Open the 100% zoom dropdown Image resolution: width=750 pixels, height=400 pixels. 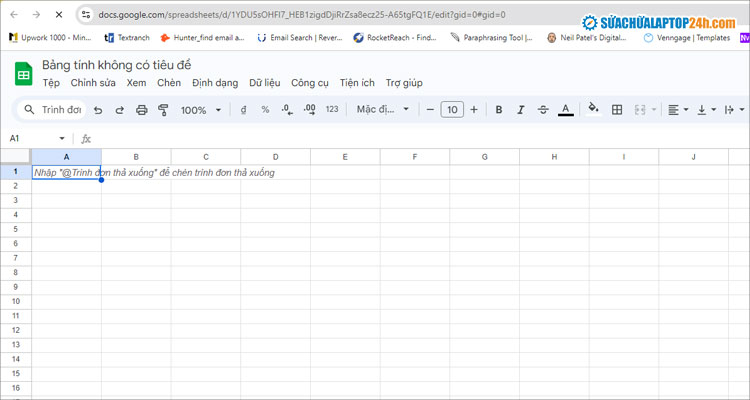coord(200,110)
